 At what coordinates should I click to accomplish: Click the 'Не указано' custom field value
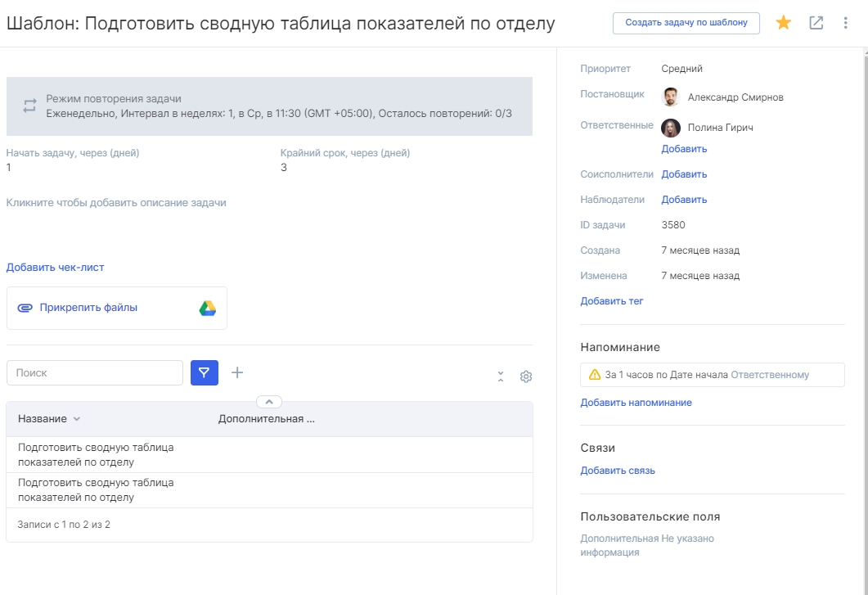[687, 539]
